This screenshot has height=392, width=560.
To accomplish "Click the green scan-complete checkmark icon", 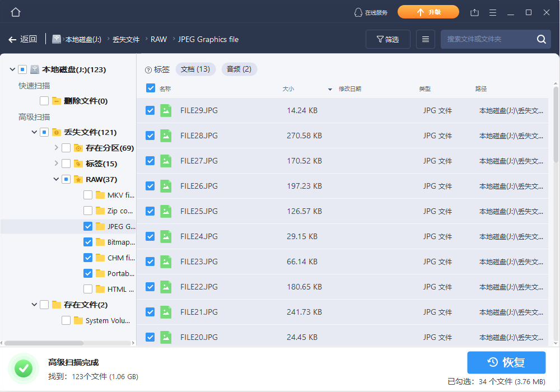I will tap(24, 368).
